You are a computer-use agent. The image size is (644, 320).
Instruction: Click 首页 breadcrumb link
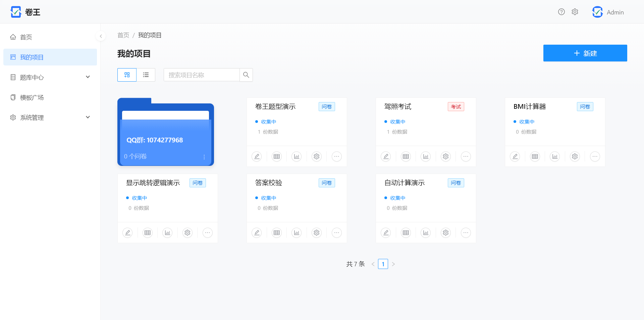123,35
